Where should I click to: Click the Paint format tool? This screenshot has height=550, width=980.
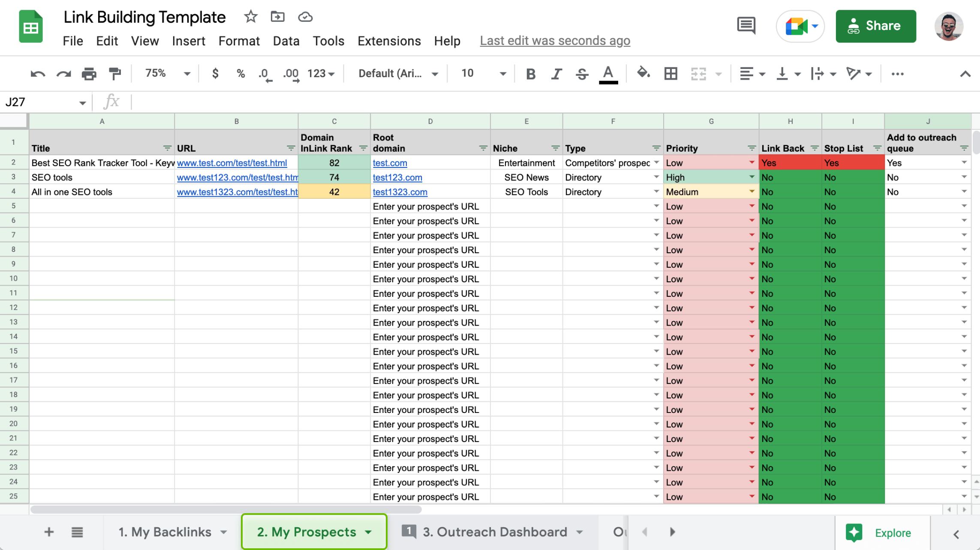(114, 73)
